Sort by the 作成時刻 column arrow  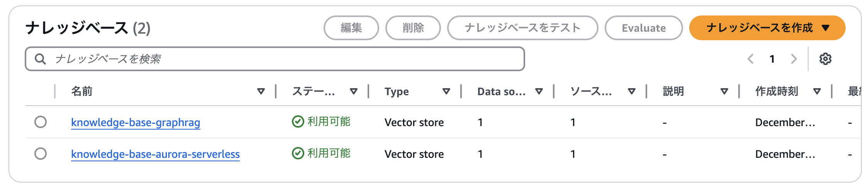point(817,91)
